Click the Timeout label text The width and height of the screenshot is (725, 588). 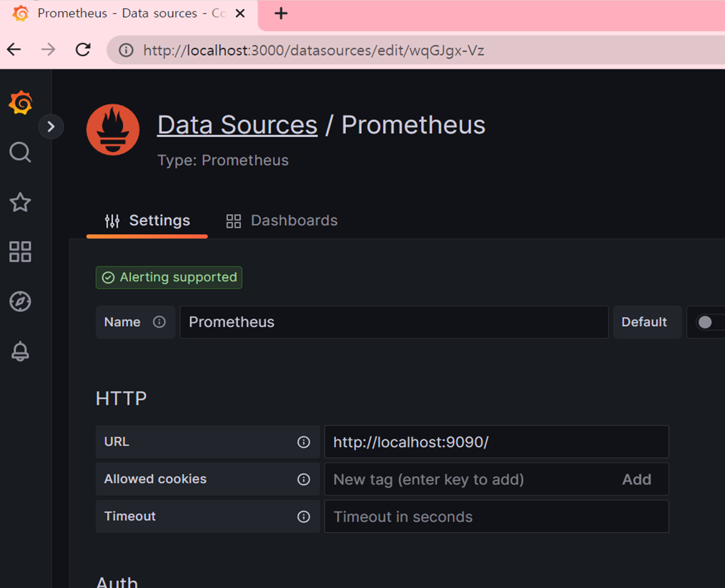[x=130, y=517]
